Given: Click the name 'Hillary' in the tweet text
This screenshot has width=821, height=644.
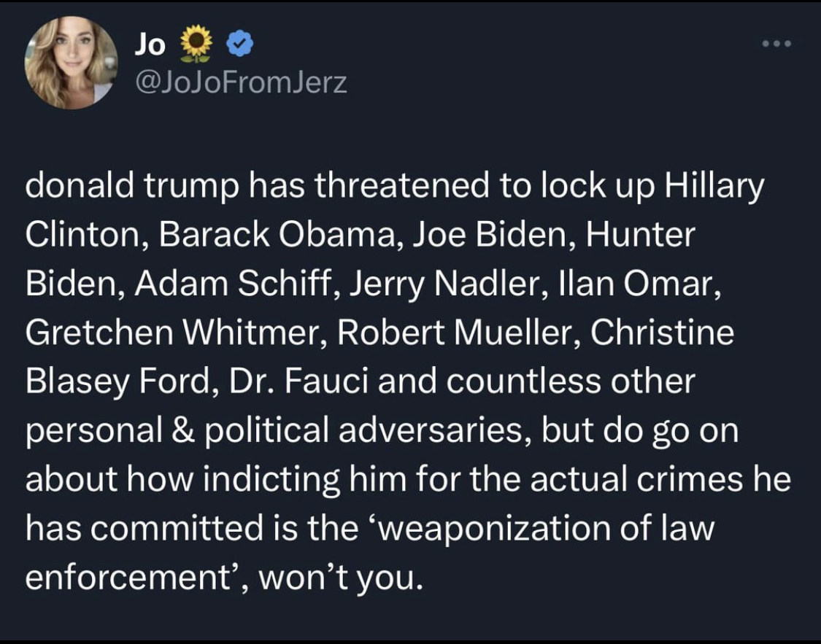Looking at the screenshot, I should tap(714, 186).
